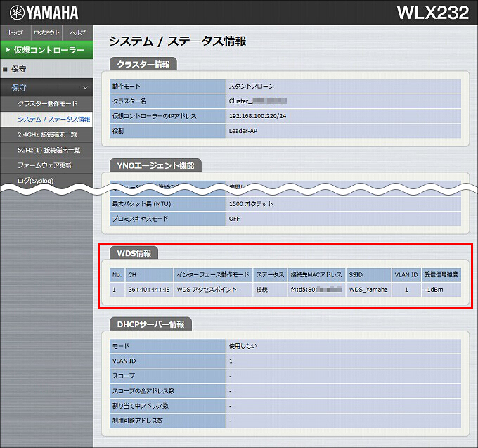The width and height of the screenshot is (478, 448).
Task: Select the 1500 オクテット MTU value
Action: 343,204
